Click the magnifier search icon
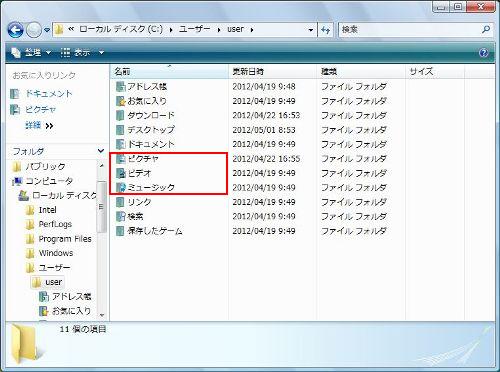Image resolution: width=500 pixels, height=372 pixels. pyautogui.click(x=486, y=30)
